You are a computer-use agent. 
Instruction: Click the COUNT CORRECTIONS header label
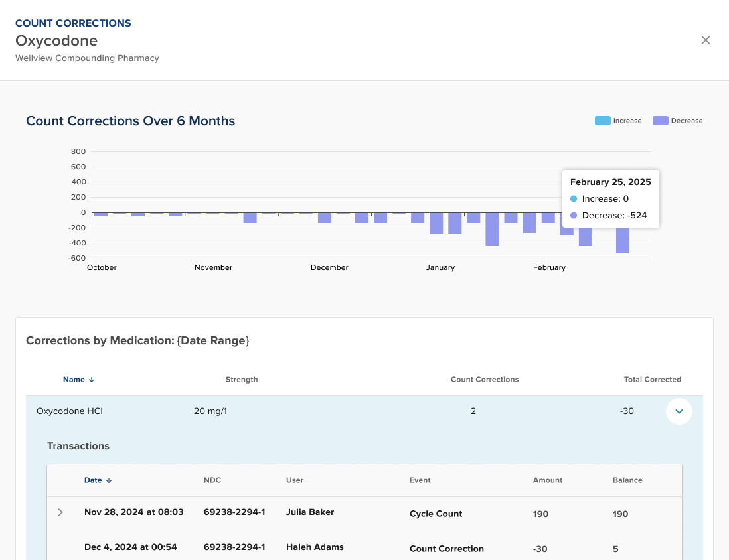click(x=73, y=23)
